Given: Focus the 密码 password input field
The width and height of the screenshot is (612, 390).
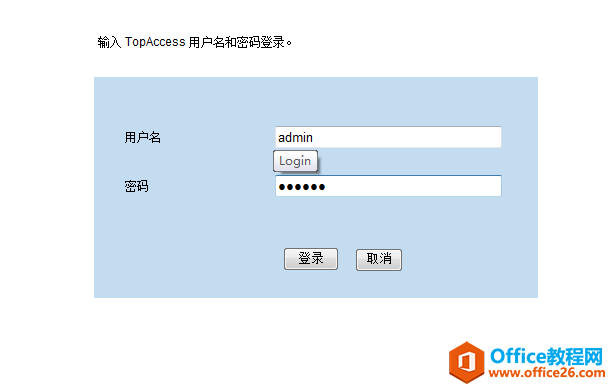Looking at the screenshot, I should pos(388,186).
